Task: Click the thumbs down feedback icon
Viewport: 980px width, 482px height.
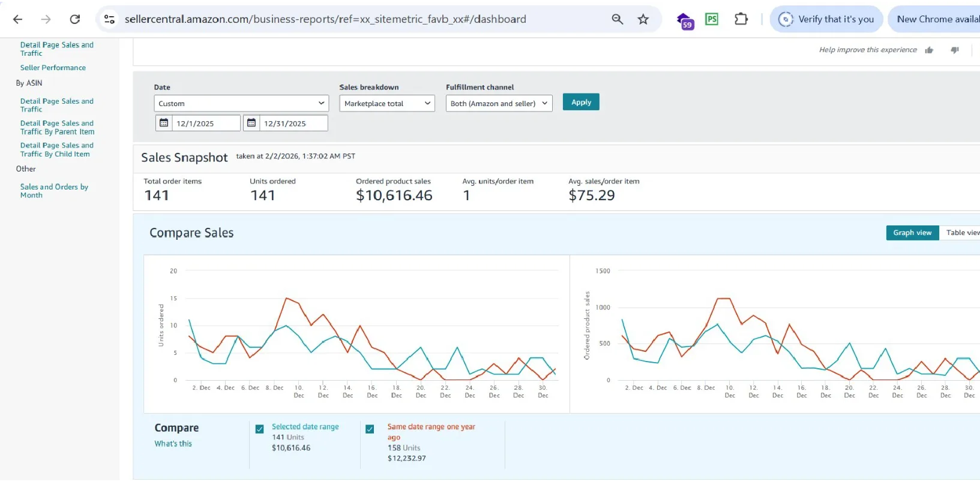Action: point(955,50)
